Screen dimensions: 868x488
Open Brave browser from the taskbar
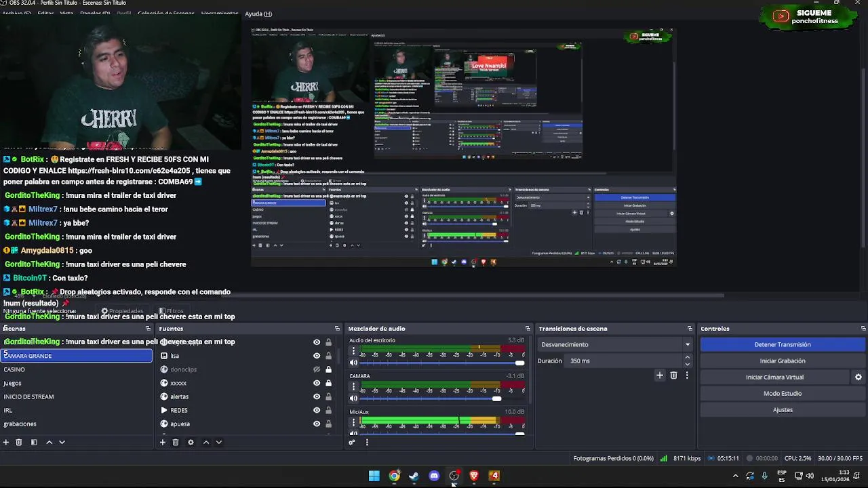(474, 476)
